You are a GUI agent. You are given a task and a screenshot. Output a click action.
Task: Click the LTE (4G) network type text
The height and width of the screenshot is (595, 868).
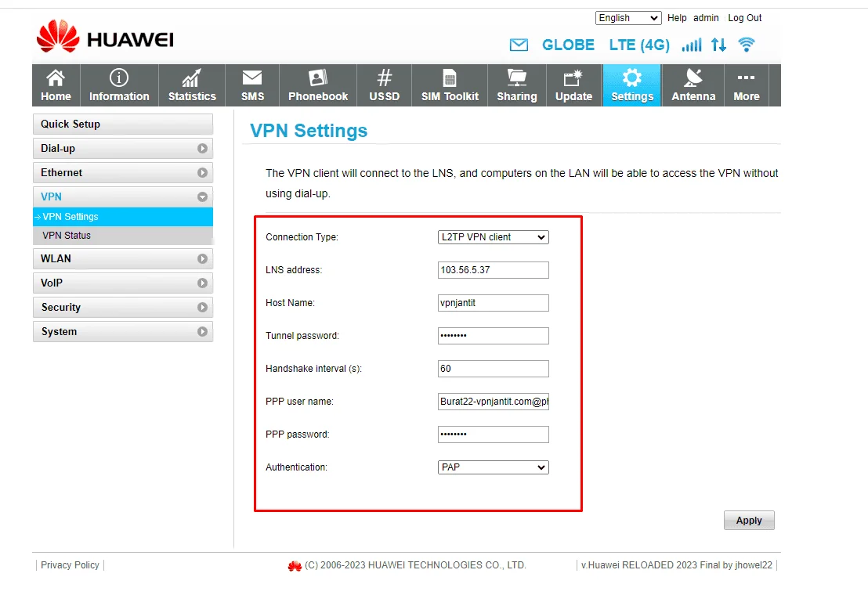639,45
